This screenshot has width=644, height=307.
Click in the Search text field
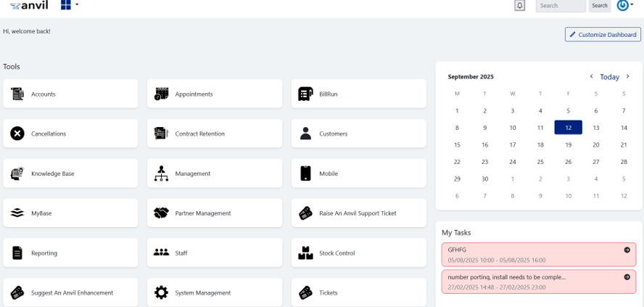(x=560, y=6)
